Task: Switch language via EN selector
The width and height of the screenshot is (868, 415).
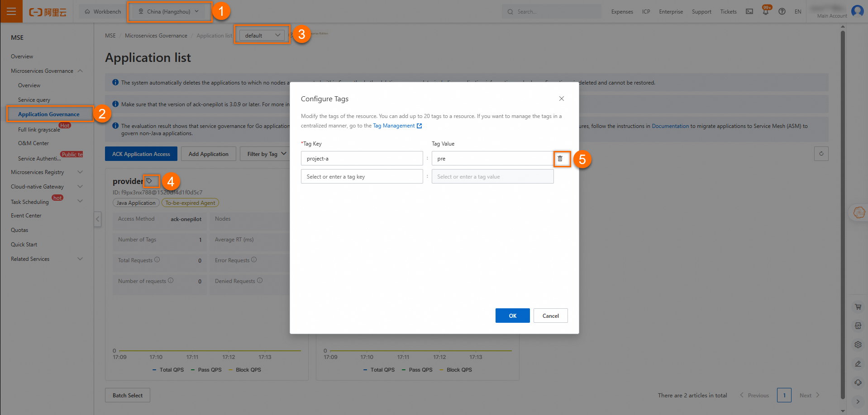Action: [x=798, y=12]
